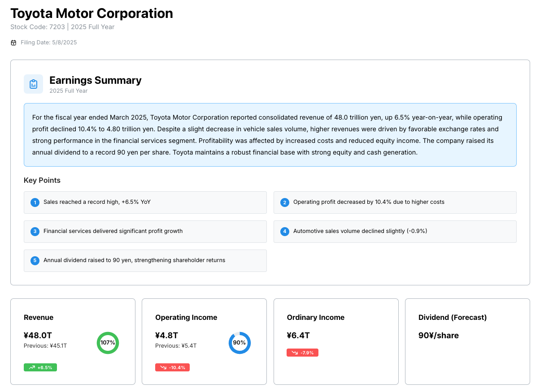Click the 2025 Full Year label under Earnings Summary
The width and height of the screenshot is (540, 392).
[x=69, y=91]
